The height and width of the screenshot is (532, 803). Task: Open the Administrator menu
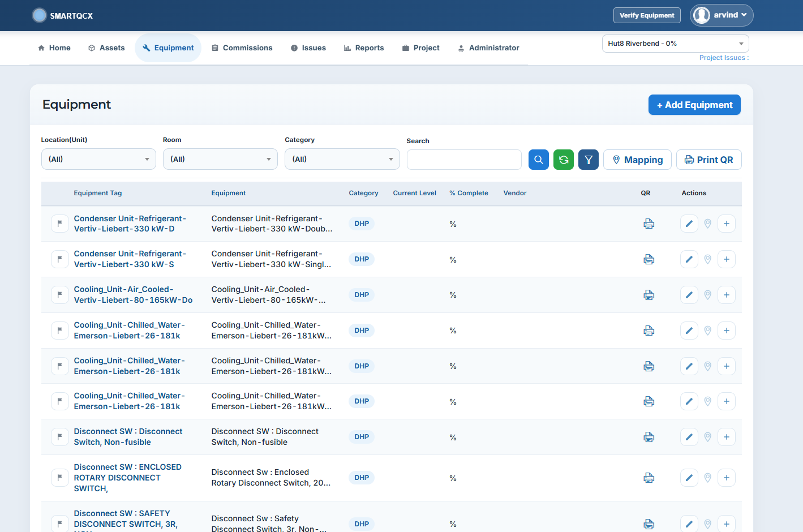tap(488, 48)
